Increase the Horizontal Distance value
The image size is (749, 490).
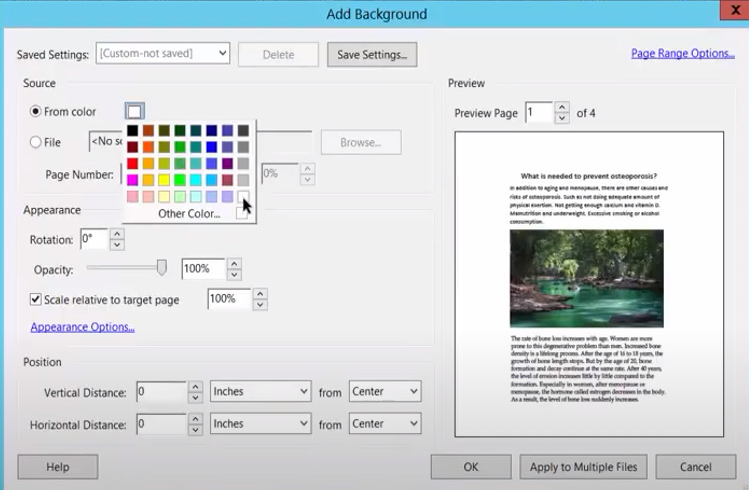click(x=195, y=418)
